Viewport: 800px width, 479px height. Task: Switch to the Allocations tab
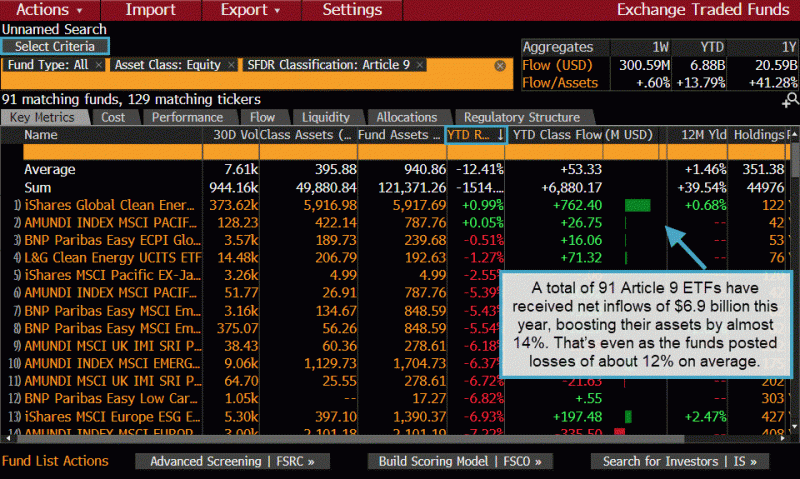407,117
